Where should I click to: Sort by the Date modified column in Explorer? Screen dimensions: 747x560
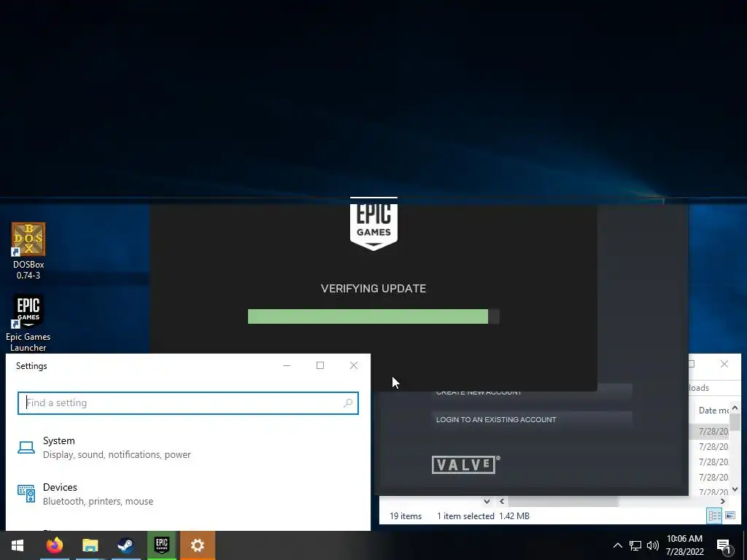713,410
